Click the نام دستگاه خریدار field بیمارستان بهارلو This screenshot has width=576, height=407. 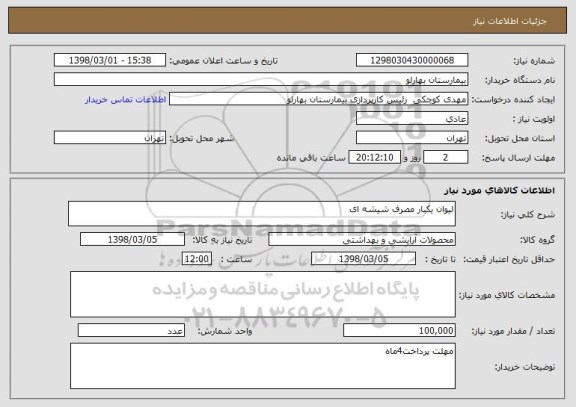click(261, 79)
